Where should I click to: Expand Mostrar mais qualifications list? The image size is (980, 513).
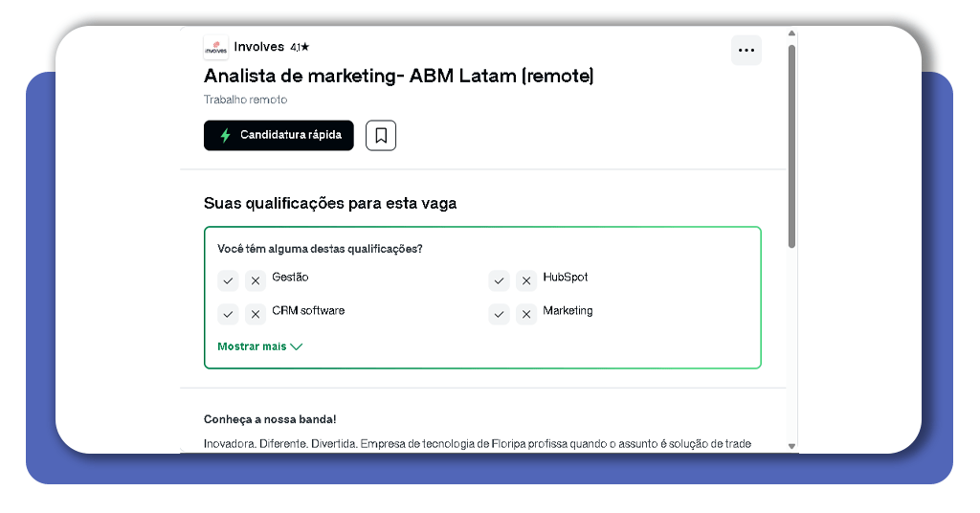point(259,346)
